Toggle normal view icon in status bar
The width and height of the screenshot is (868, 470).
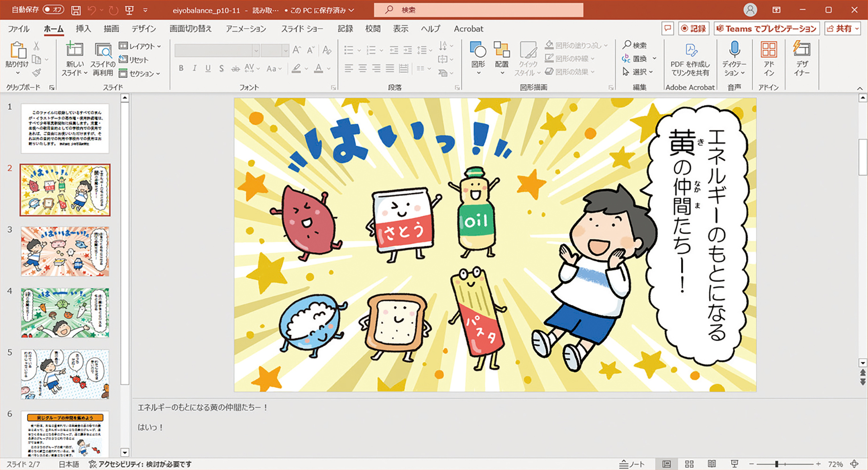[x=667, y=464]
